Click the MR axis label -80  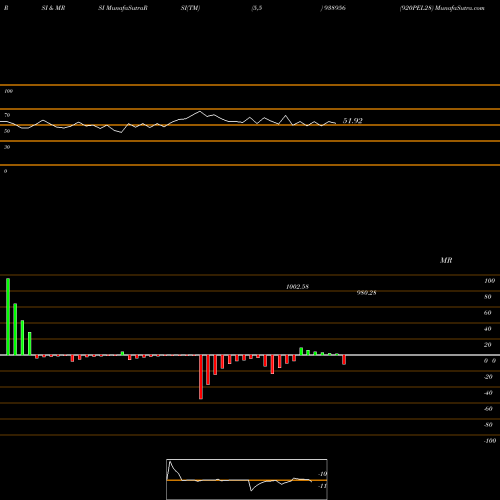click(x=488, y=425)
